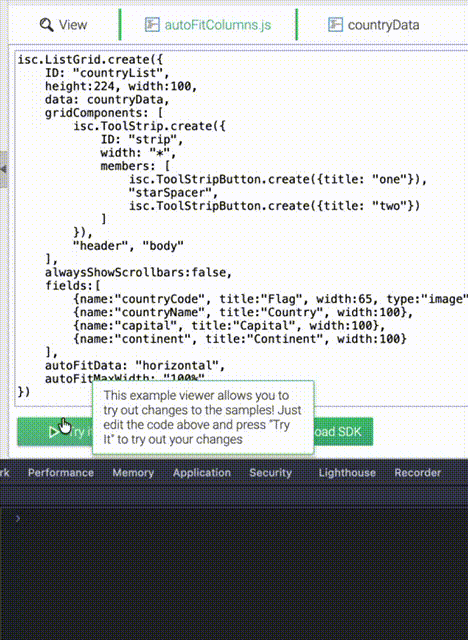The height and width of the screenshot is (640, 468).
Task: Open the View tab
Action: click(64, 25)
